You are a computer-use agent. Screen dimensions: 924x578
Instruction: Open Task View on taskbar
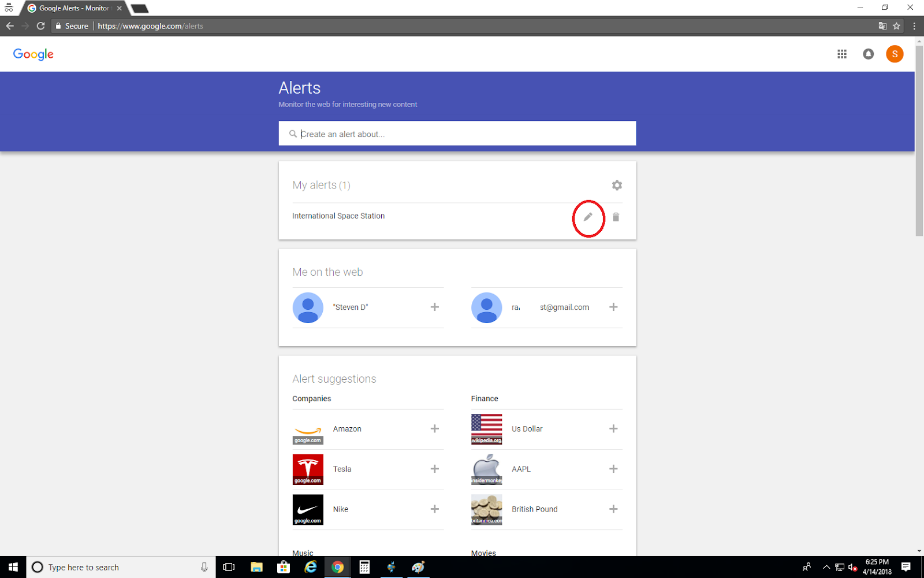coord(229,567)
